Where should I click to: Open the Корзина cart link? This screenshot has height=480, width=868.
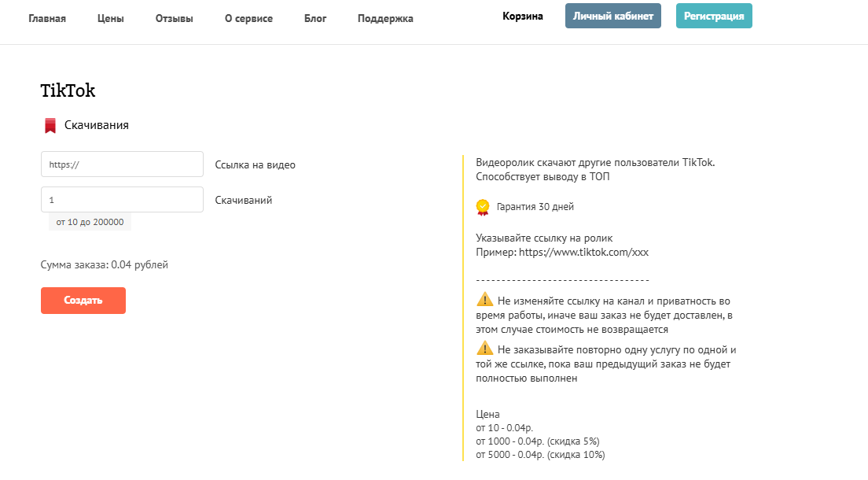click(523, 16)
